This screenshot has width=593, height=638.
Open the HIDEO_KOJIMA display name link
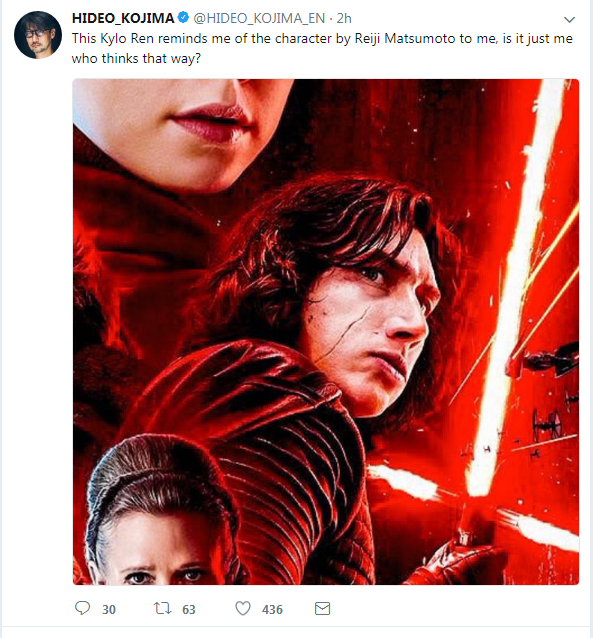pyautogui.click(x=123, y=18)
